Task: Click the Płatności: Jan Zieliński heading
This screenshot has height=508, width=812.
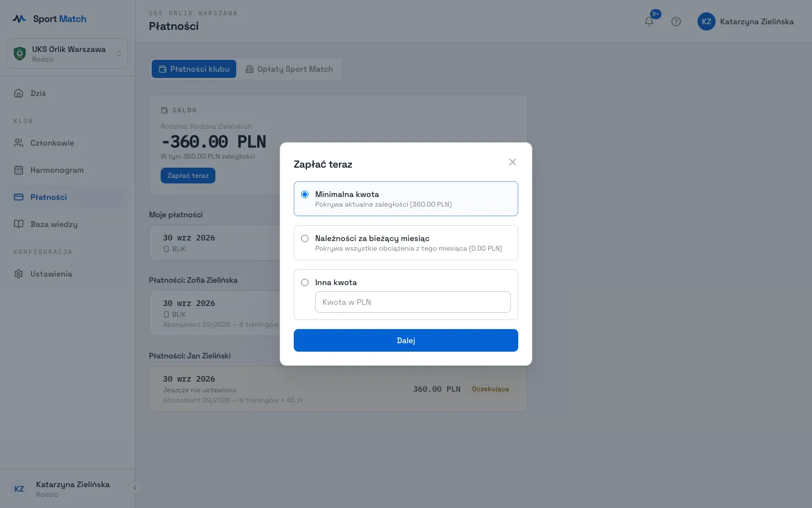Action: 189,356
